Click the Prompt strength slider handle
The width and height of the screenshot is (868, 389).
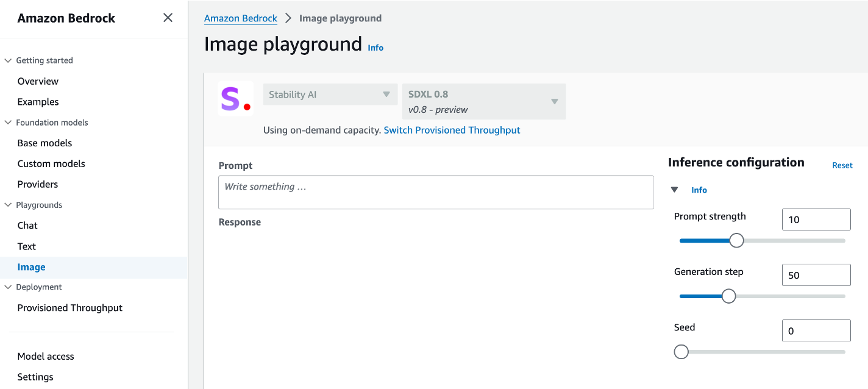(x=736, y=241)
